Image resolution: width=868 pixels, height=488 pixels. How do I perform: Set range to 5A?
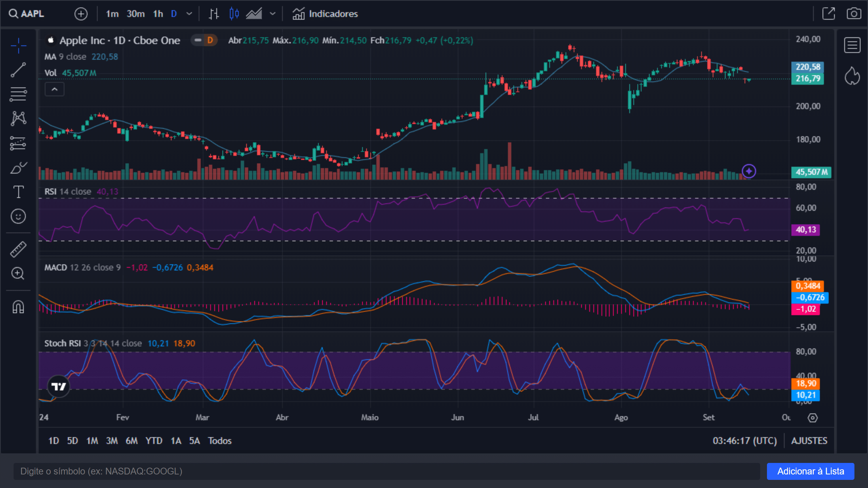(x=195, y=441)
